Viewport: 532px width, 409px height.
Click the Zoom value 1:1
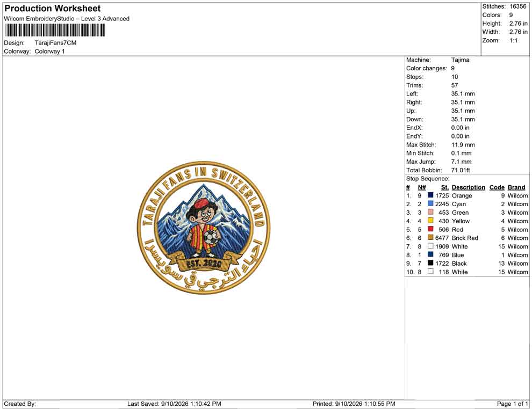tap(513, 40)
